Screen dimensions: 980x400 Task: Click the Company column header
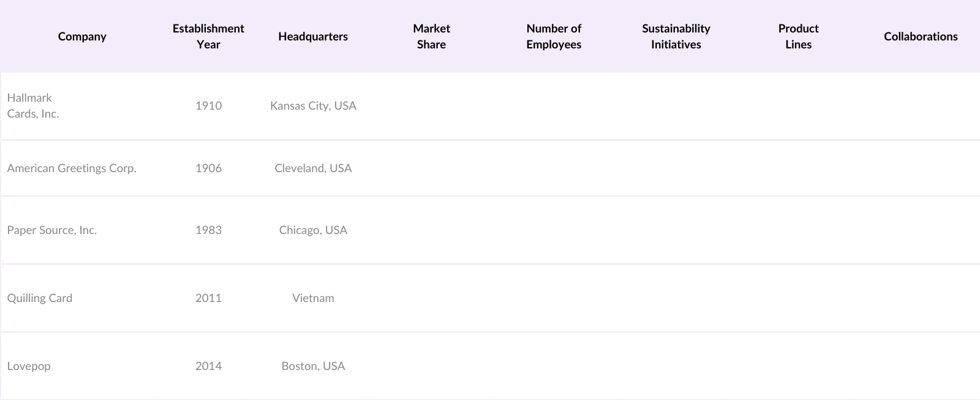coord(82,36)
